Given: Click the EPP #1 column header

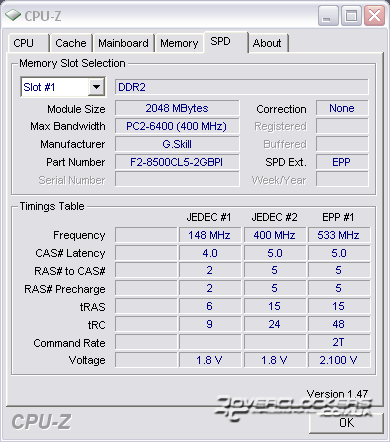Looking at the screenshot, I should tap(338, 217).
